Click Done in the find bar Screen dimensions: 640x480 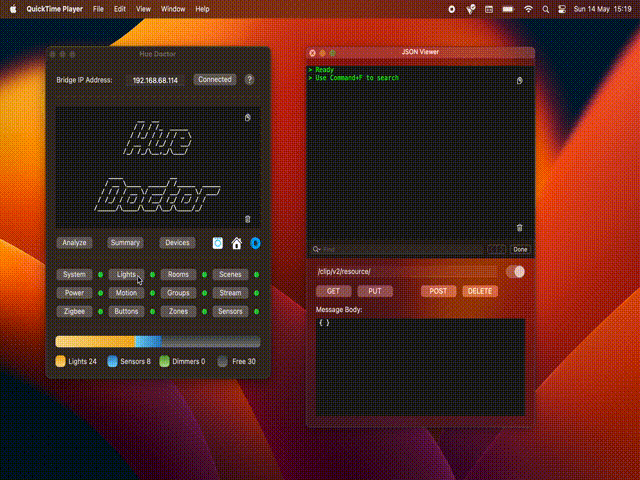pyautogui.click(x=520, y=249)
